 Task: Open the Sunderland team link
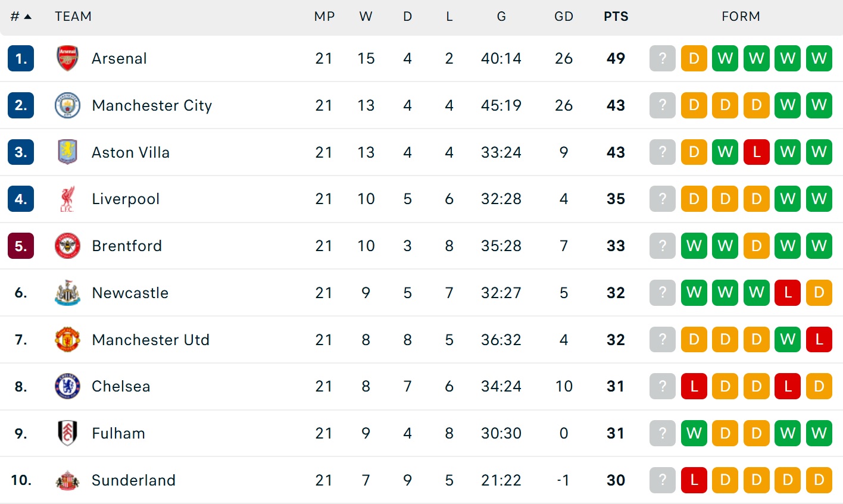133,480
